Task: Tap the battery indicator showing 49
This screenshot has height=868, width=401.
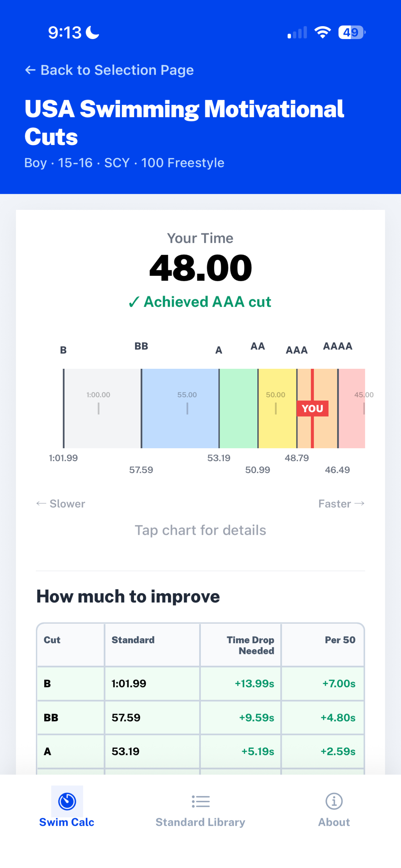Action: pyautogui.click(x=352, y=32)
